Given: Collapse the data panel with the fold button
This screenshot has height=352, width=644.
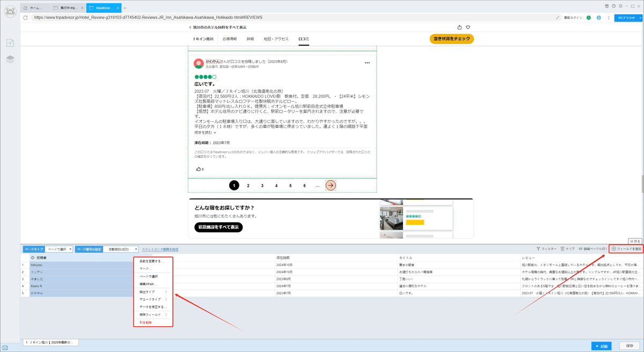Looking at the screenshot, I should (635, 241).
